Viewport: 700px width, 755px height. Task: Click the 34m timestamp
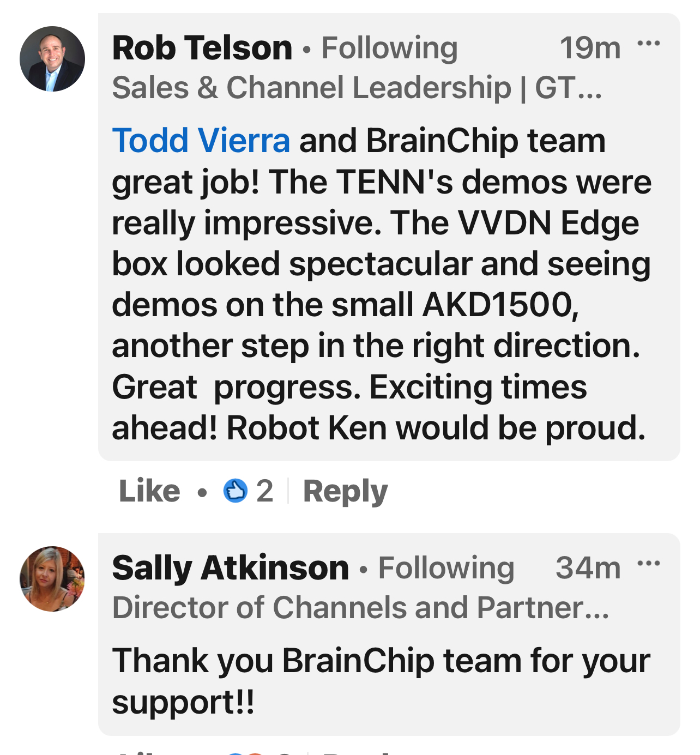coord(588,568)
